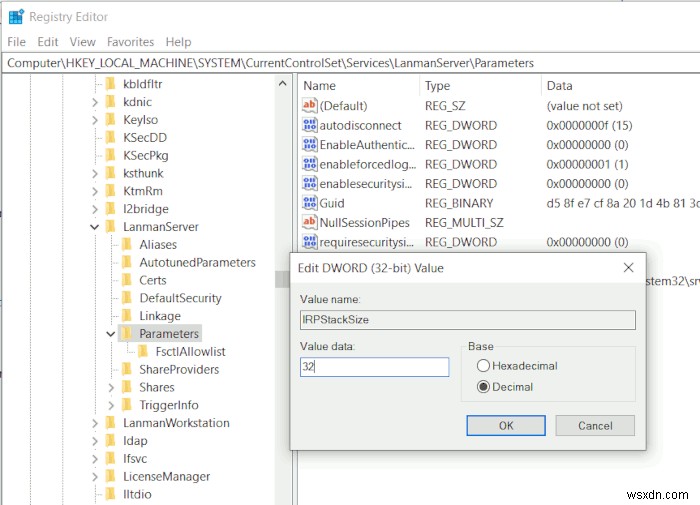Expand the KeyIso tree node

click(x=95, y=120)
